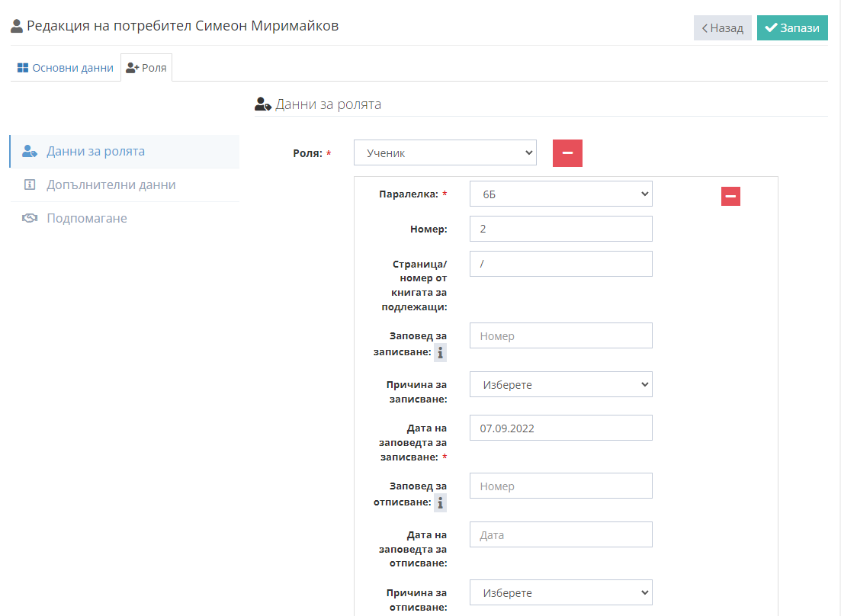Click the checkmark on Запази button
Image resolution: width=841 pixels, height=616 pixels.
click(x=772, y=28)
